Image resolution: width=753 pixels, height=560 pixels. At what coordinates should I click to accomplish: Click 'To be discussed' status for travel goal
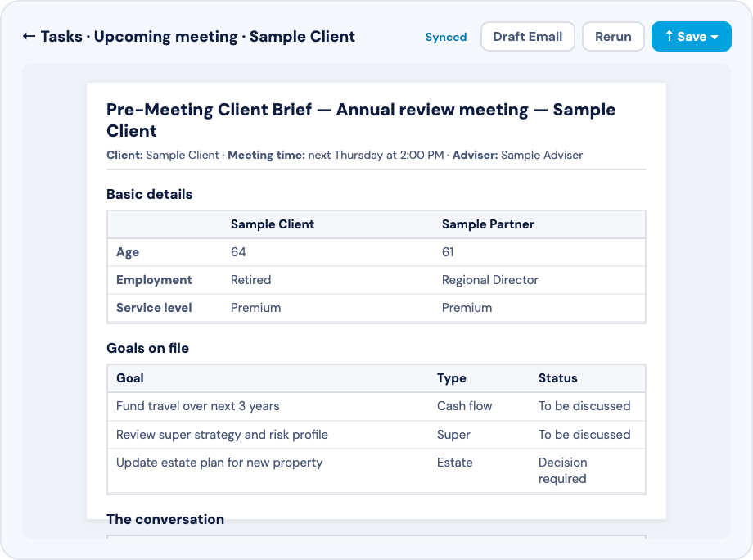point(584,406)
